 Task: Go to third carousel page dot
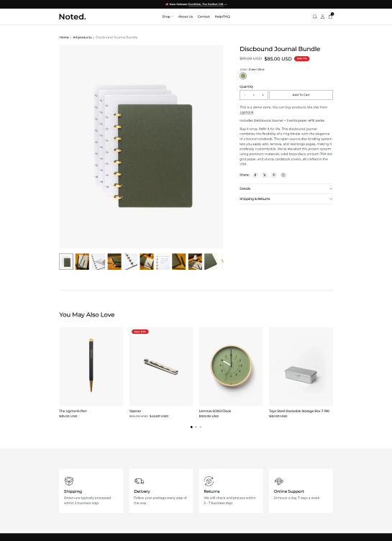201,427
